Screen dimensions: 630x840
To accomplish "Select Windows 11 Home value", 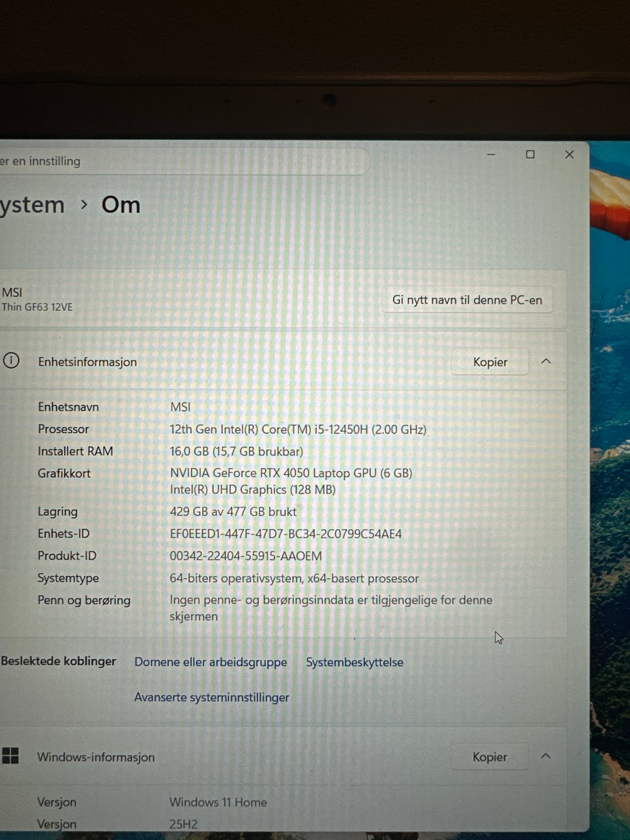I will [x=218, y=802].
